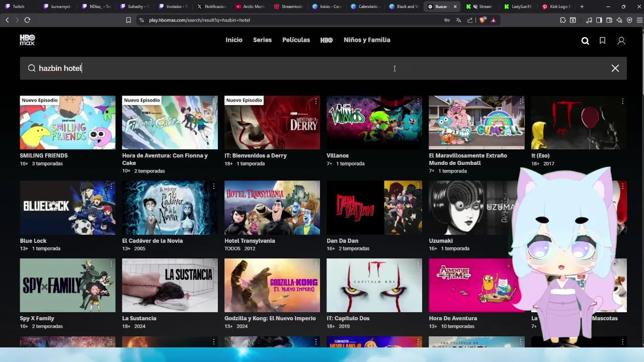The image size is (644, 362).
Task: Open the password manager key icon
Action: (447, 20)
